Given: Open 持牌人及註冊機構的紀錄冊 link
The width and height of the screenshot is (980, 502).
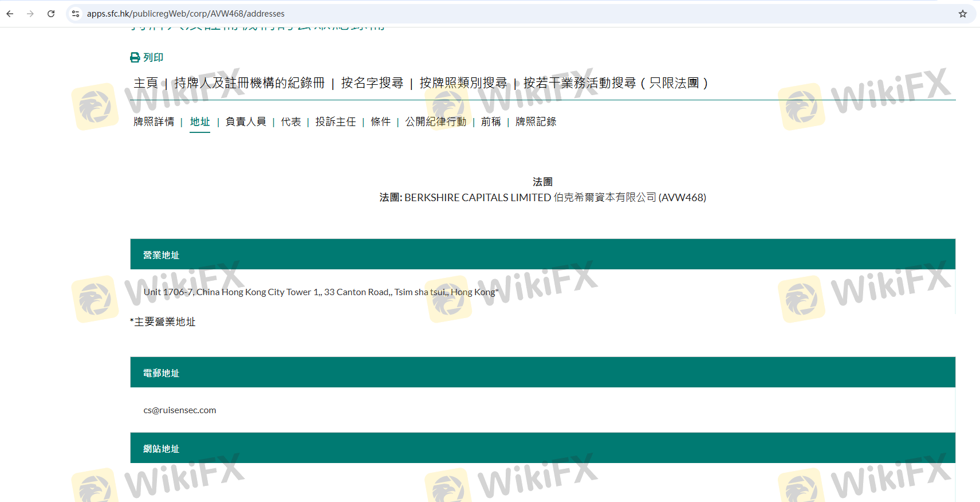Looking at the screenshot, I should (249, 83).
